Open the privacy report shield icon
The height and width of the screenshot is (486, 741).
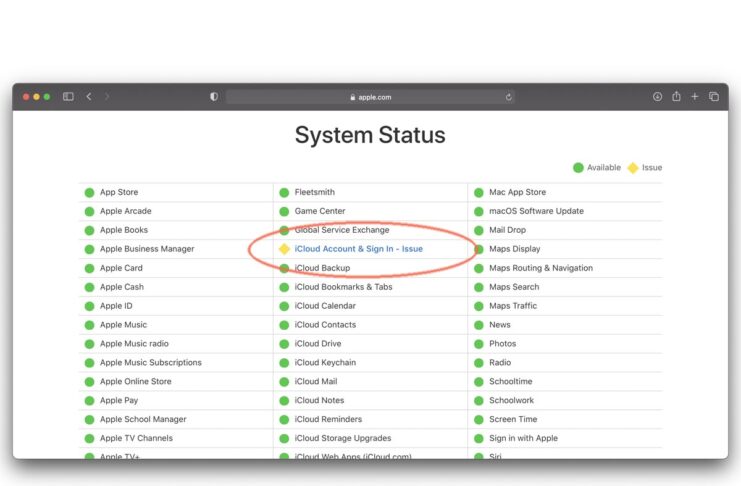214,96
